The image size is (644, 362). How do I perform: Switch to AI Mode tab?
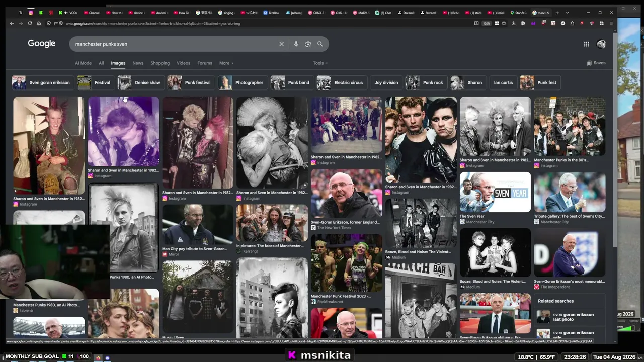pyautogui.click(x=83, y=63)
